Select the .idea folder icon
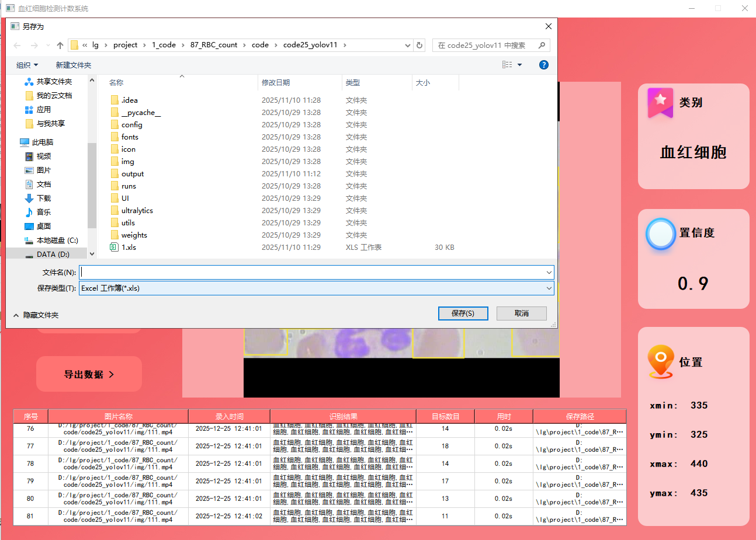Screen dimensions: 756x540 (115, 100)
